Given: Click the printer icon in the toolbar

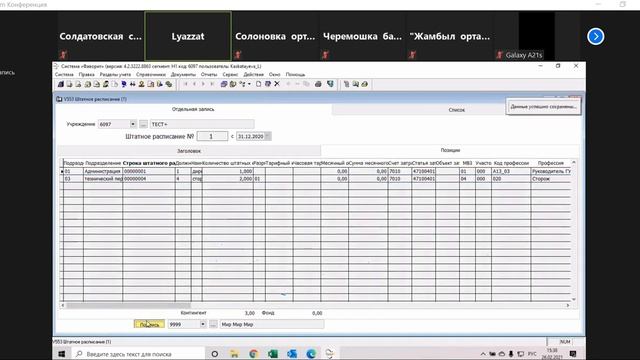Looking at the screenshot, I should click(318, 84).
